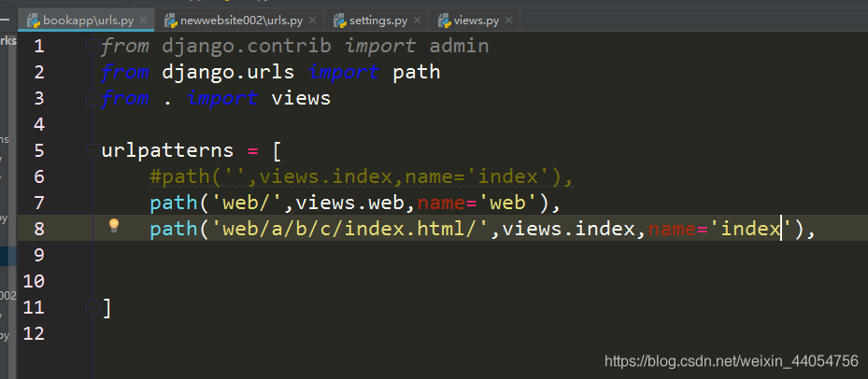Click the closing bracket on line 11
Screen dimensions: 868x379
click(x=107, y=308)
